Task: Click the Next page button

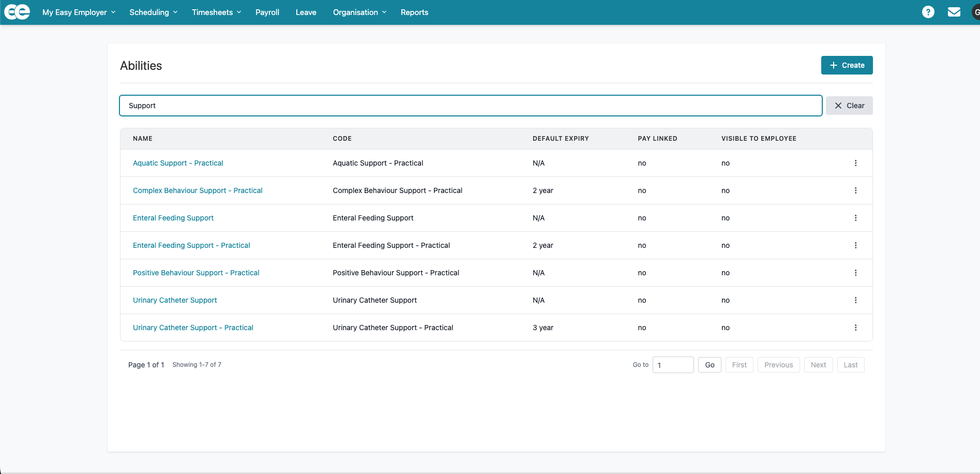Action: pyautogui.click(x=819, y=365)
